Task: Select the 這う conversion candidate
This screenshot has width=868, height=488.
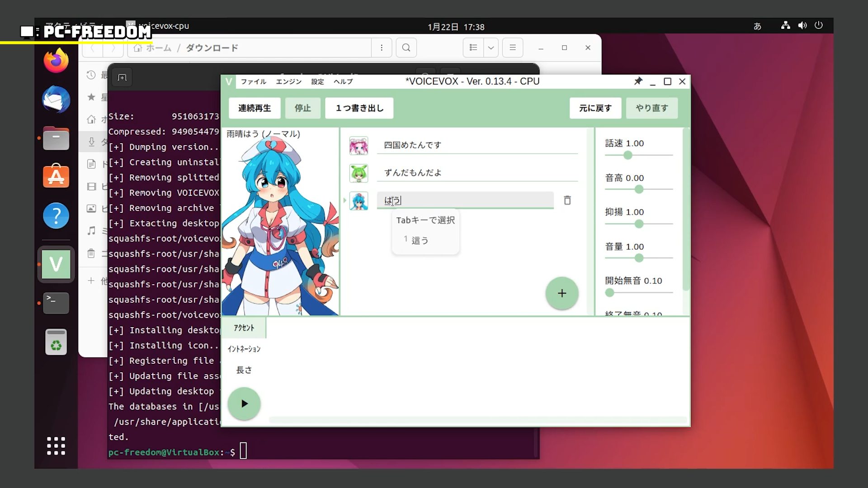Action: pyautogui.click(x=420, y=241)
